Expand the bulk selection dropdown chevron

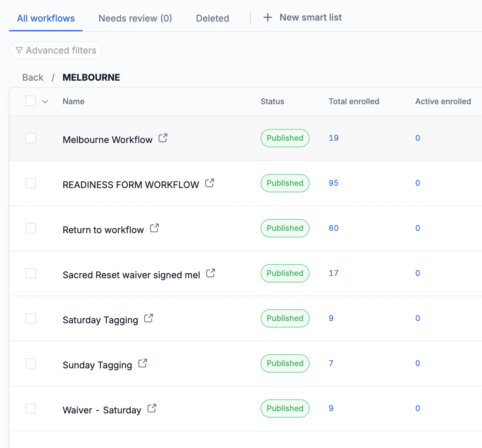click(45, 102)
